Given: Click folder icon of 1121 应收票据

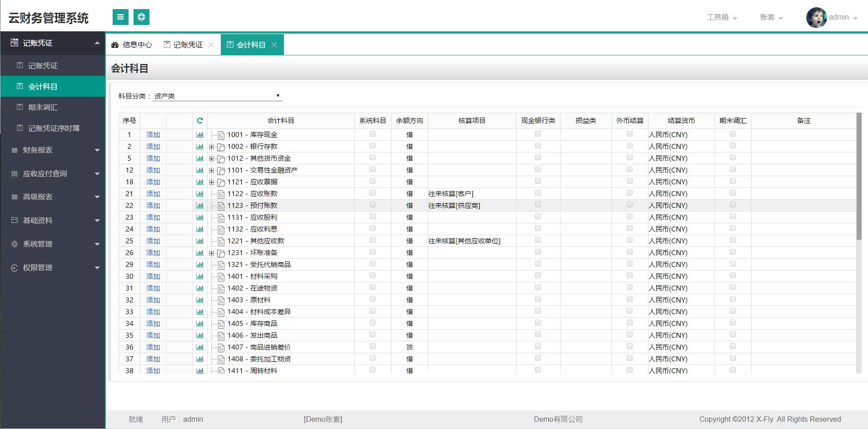Looking at the screenshot, I should pyautogui.click(x=221, y=182).
